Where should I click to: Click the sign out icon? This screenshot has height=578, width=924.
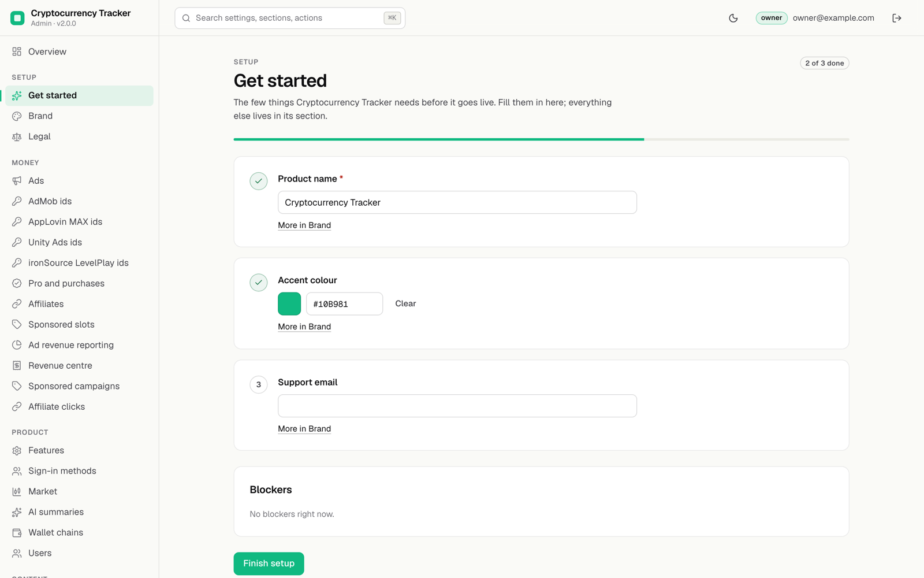[897, 18]
